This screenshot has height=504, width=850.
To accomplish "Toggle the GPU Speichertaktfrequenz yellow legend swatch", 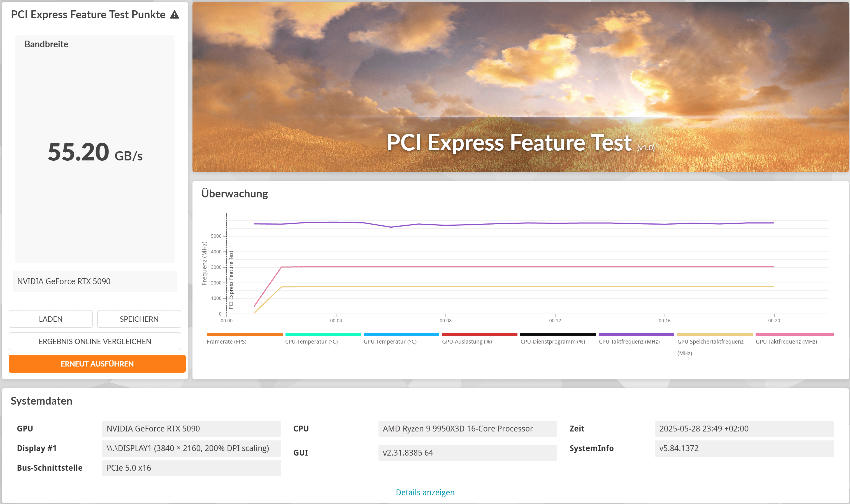I will pos(714,335).
